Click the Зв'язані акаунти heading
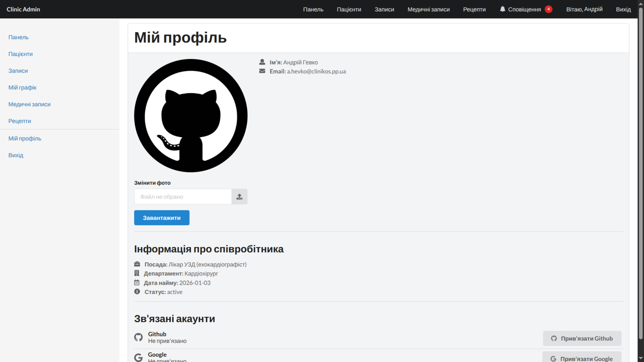Screen dimensions: 644x362 point(174,319)
